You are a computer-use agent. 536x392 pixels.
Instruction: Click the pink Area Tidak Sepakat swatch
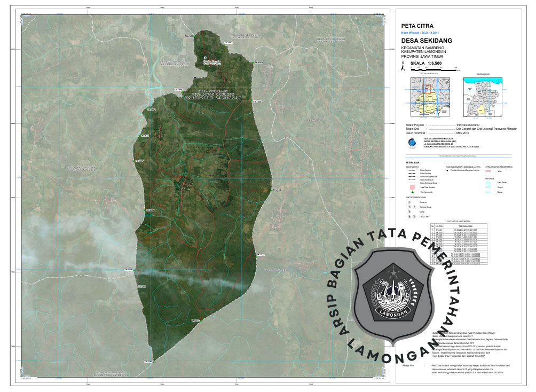click(x=411, y=188)
